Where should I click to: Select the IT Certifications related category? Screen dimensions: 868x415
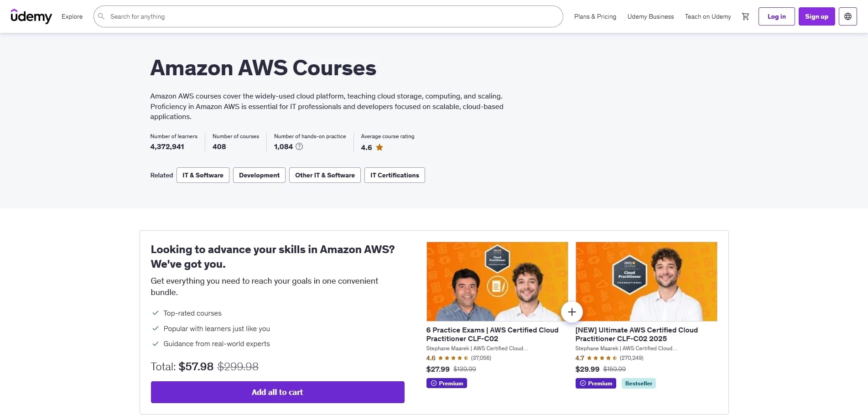tap(394, 175)
